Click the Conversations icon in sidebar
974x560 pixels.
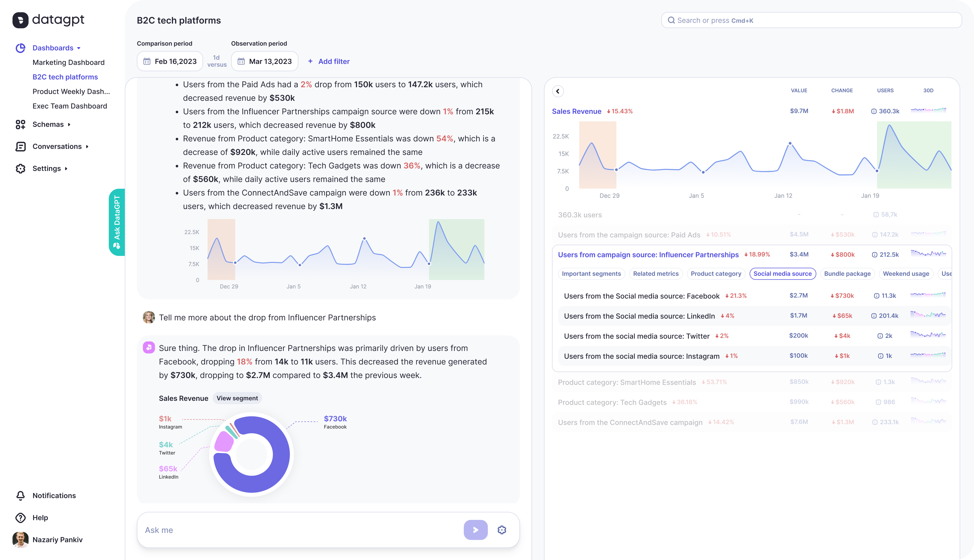[x=20, y=147]
